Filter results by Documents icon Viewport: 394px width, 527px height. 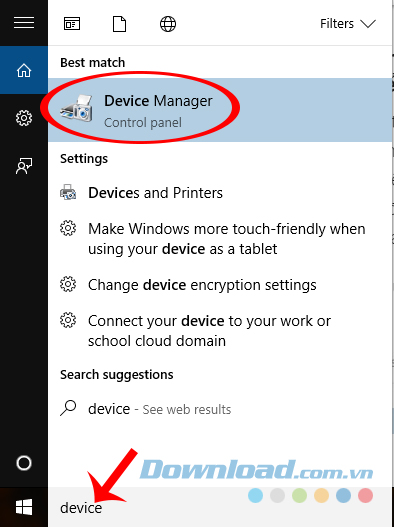119,24
